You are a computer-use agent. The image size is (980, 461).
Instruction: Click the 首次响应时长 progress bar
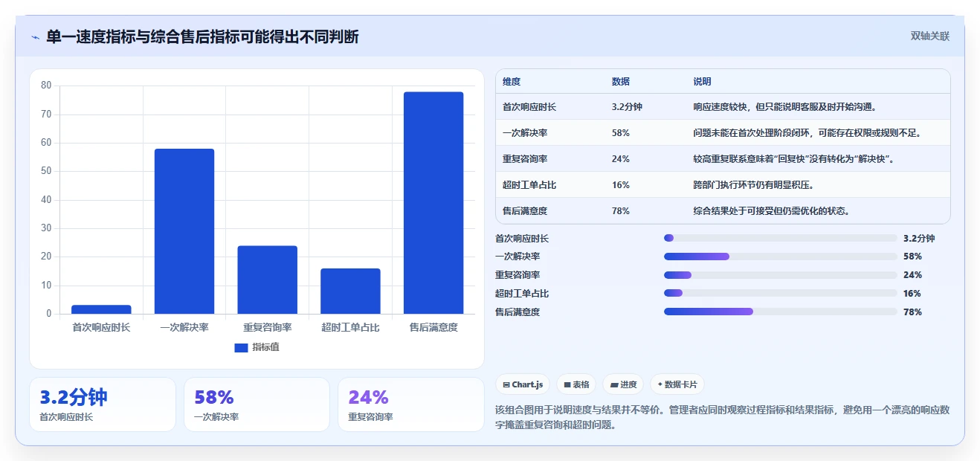pyautogui.click(x=780, y=238)
